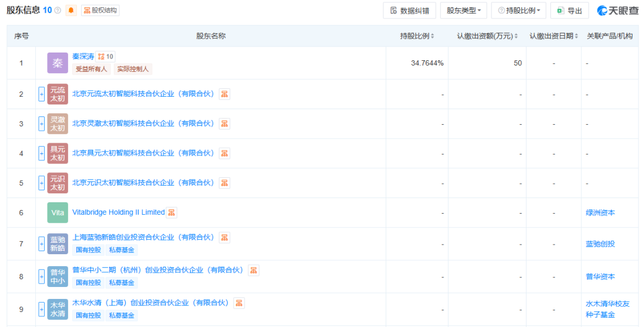Open 上海蓝驰新皓创业投资合伙企业 link
644x327 pixels.
point(143,237)
